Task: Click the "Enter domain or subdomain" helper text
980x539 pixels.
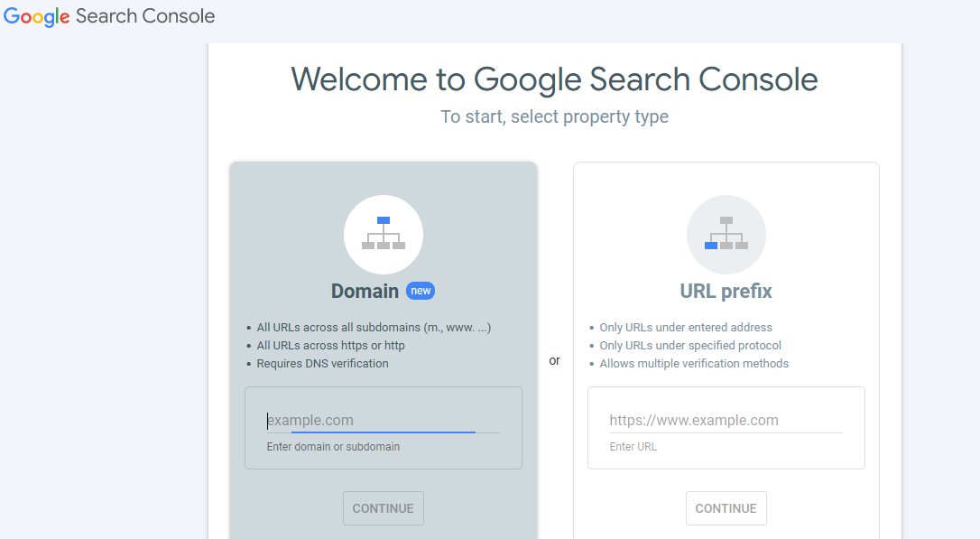Action: (x=333, y=447)
